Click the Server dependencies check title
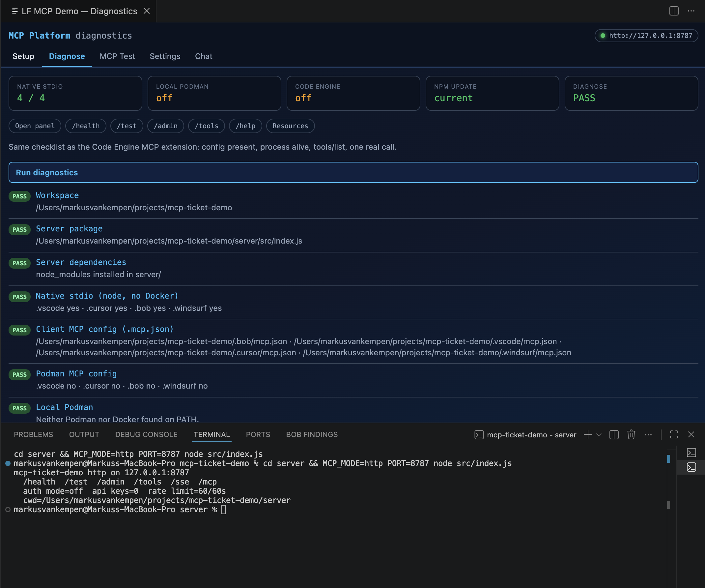The height and width of the screenshot is (588, 705). pyautogui.click(x=81, y=262)
